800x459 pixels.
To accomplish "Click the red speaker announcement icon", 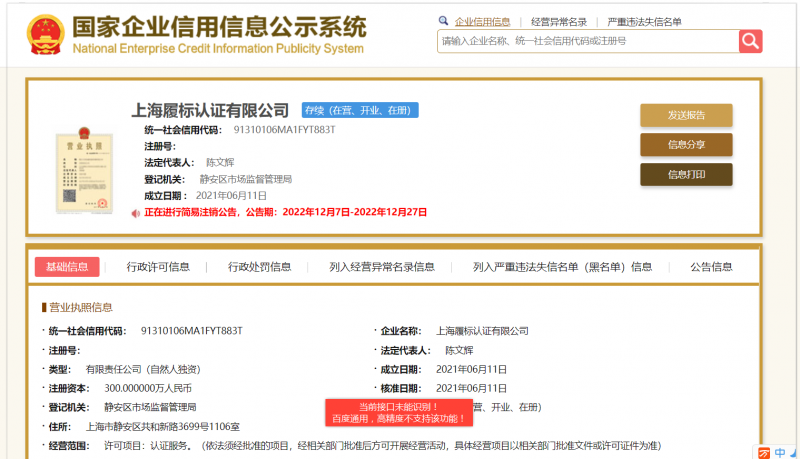I will [x=136, y=213].
